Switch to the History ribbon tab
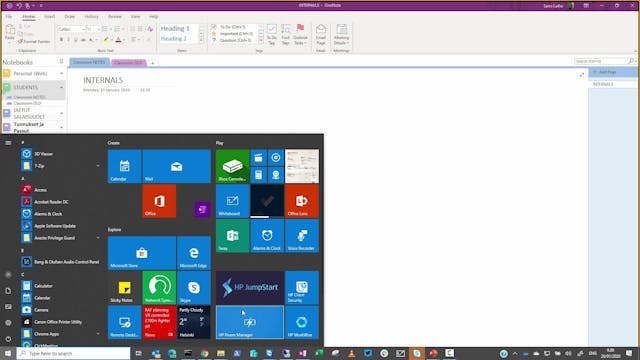Screen dimensions: 640x360 coord(91,17)
